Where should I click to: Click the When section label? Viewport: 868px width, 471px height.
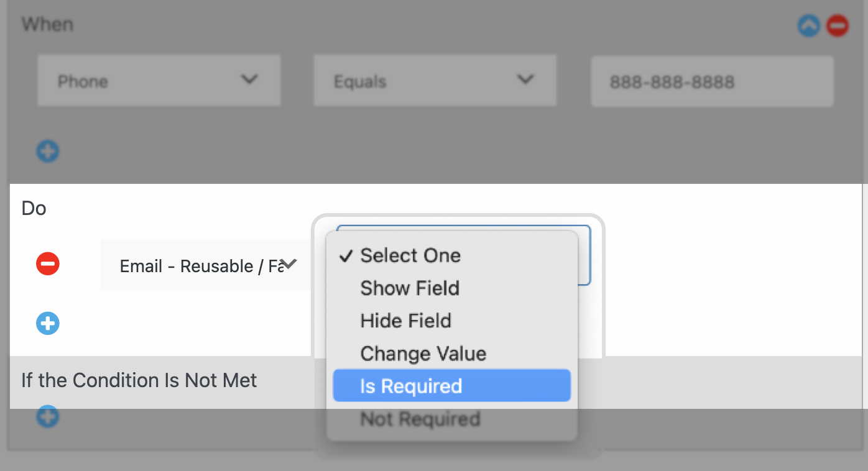point(47,25)
